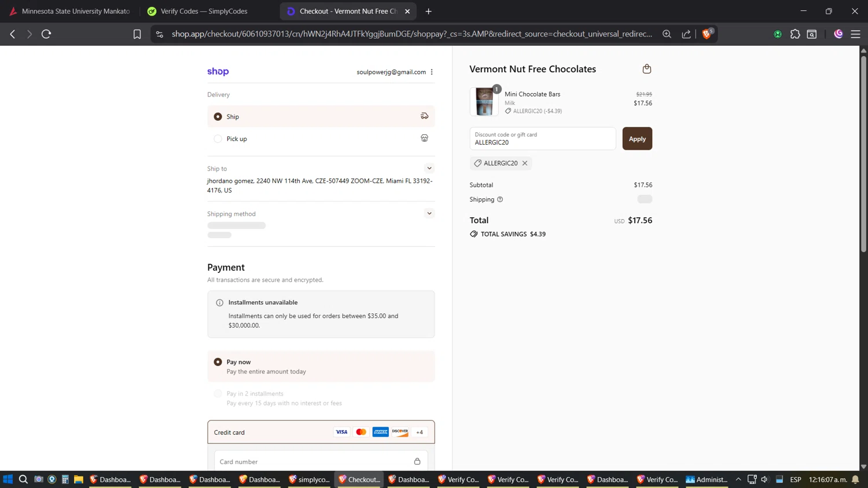
Task: Open Windows taskbar search
Action: (23, 479)
